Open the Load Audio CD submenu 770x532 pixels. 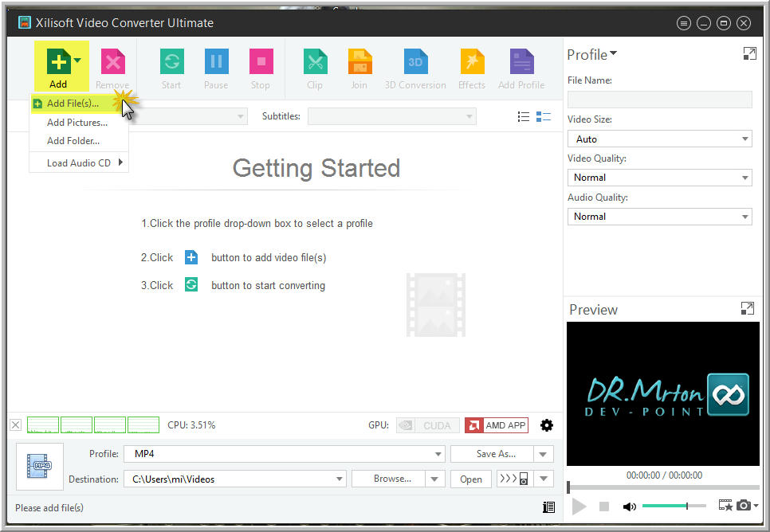coord(79,163)
